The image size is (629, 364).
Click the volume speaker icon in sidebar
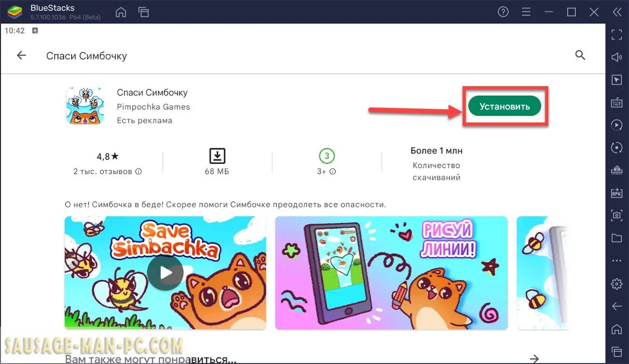617,57
